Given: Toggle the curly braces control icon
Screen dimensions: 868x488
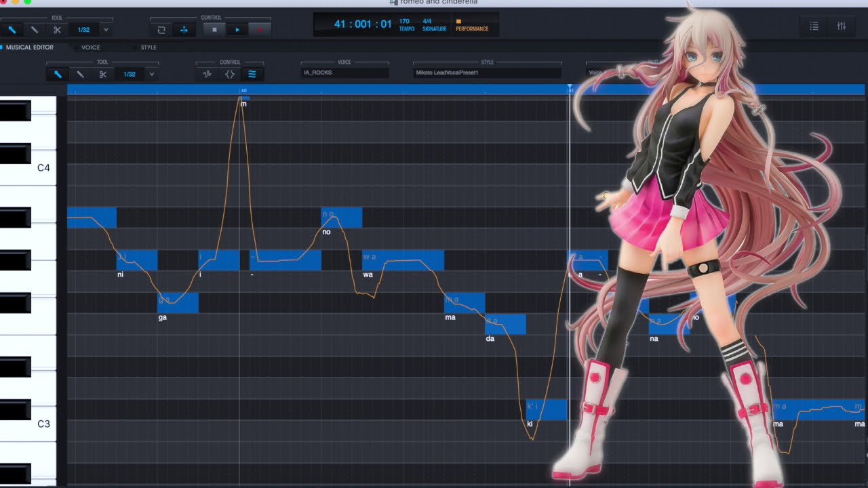Looking at the screenshot, I should 229,75.
